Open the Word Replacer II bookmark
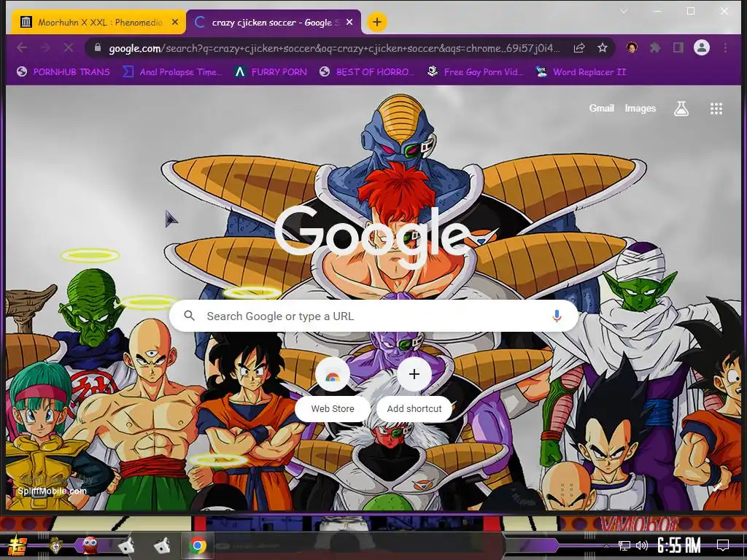 tap(580, 72)
